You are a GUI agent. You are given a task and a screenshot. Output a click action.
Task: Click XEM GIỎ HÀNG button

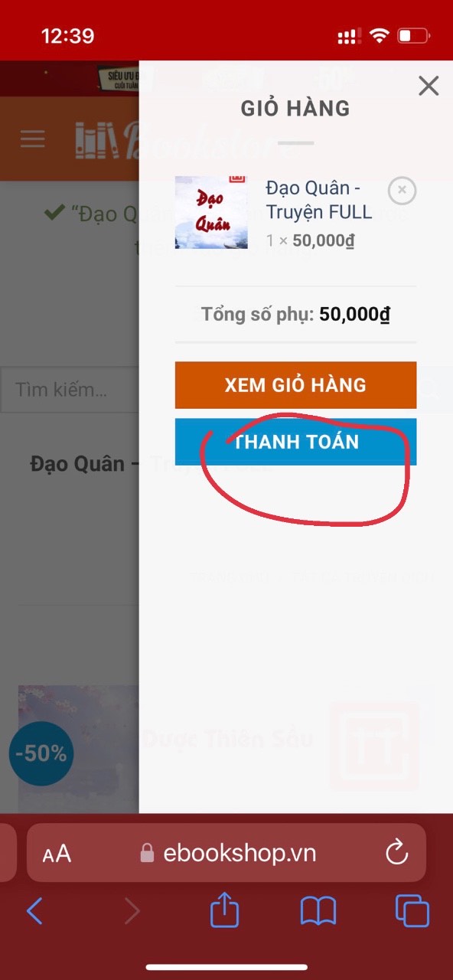coord(295,385)
